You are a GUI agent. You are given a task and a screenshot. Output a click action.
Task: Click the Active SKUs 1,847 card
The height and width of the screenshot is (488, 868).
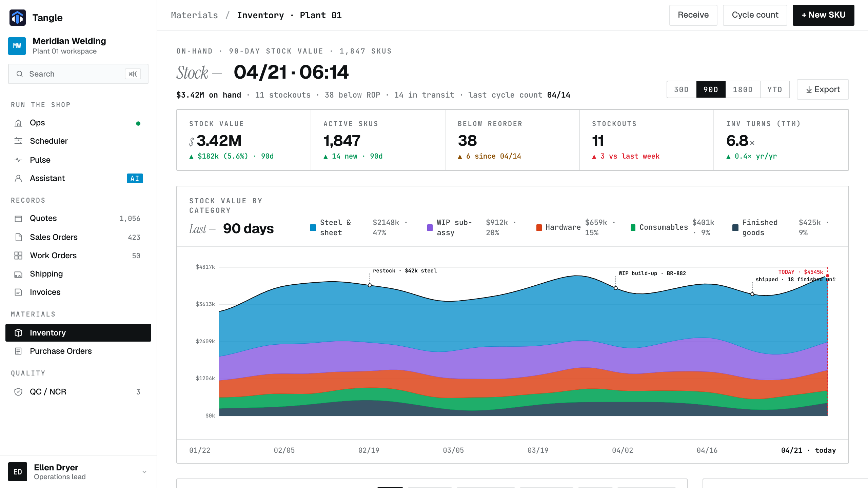(x=378, y=140)
